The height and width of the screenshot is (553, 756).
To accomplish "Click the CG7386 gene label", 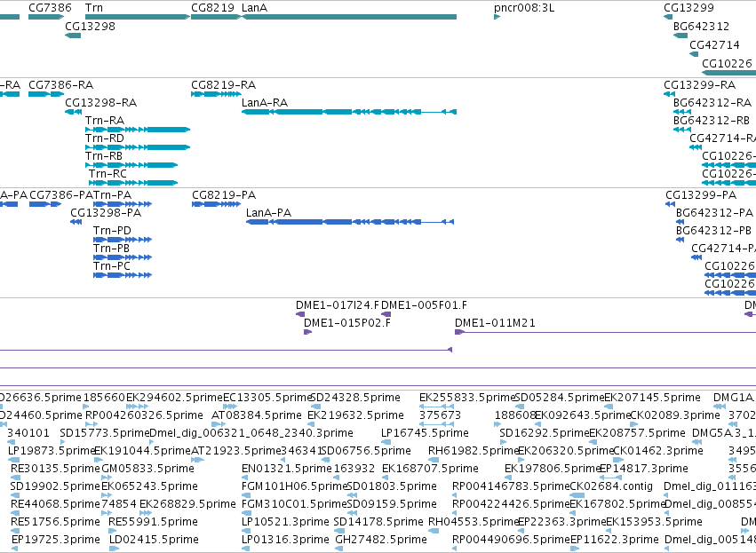I will [x=50, y=8].
